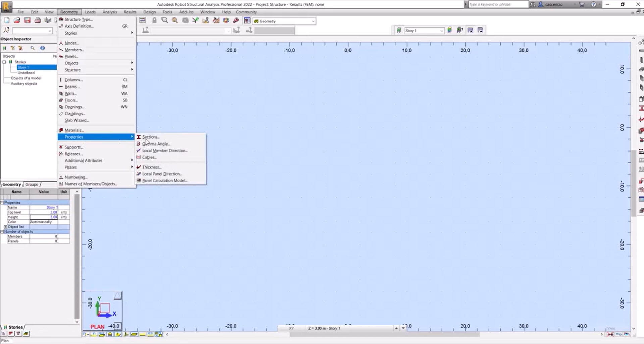This screenshot has width=644, height=344.
Task: Click the keyword search input field
Action: [x=498, y=4]
